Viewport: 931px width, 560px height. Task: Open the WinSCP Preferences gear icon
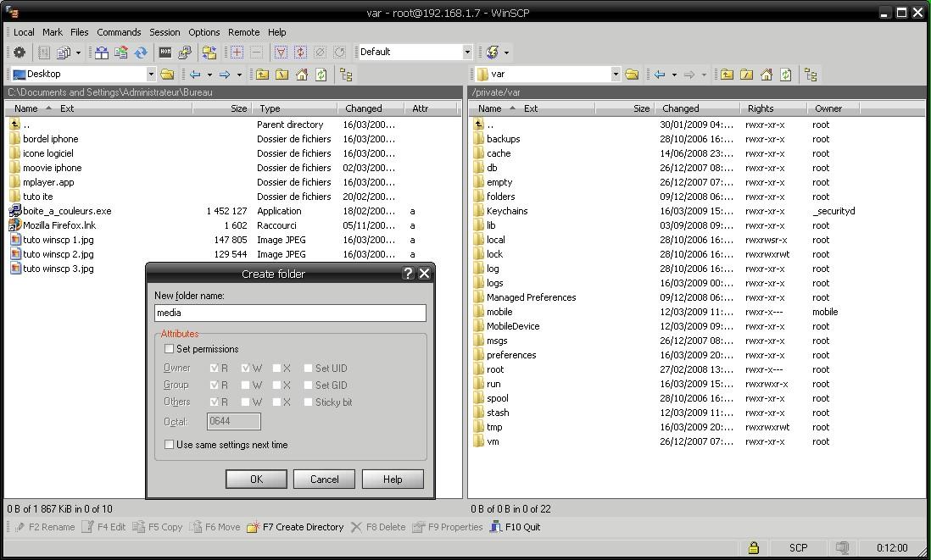point(17,52)
